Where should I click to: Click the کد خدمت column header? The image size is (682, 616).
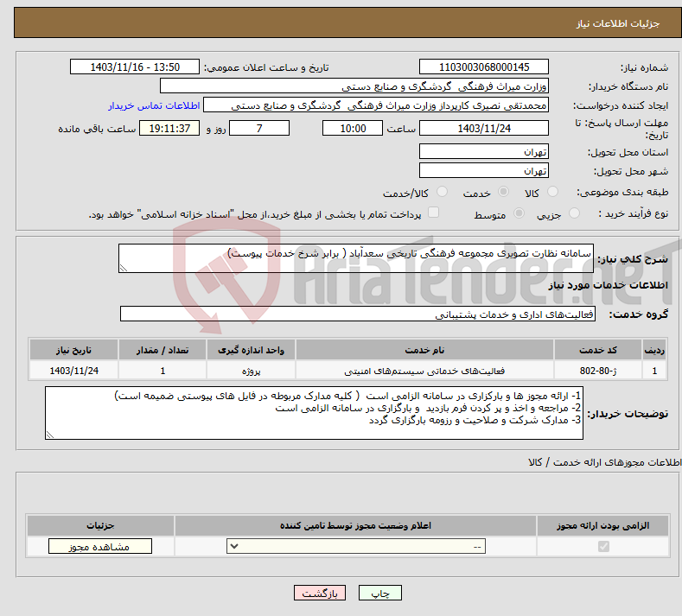pos(598,350)
